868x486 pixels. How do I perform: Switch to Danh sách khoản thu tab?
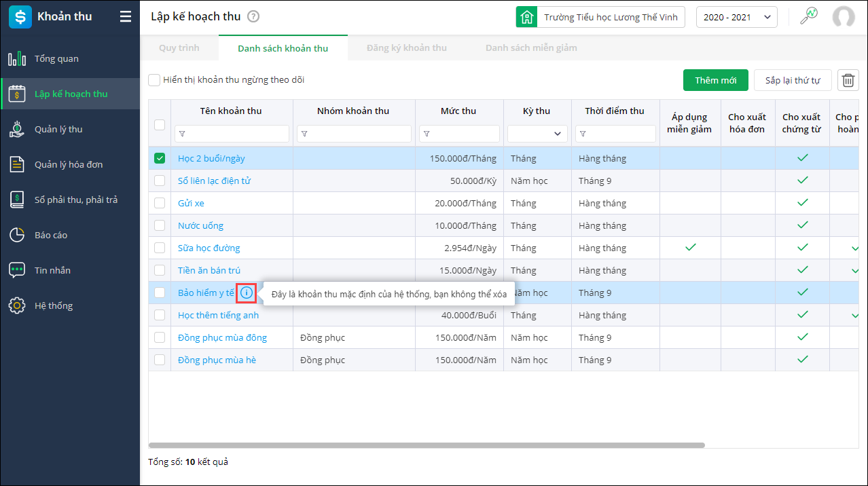[283, 48]
